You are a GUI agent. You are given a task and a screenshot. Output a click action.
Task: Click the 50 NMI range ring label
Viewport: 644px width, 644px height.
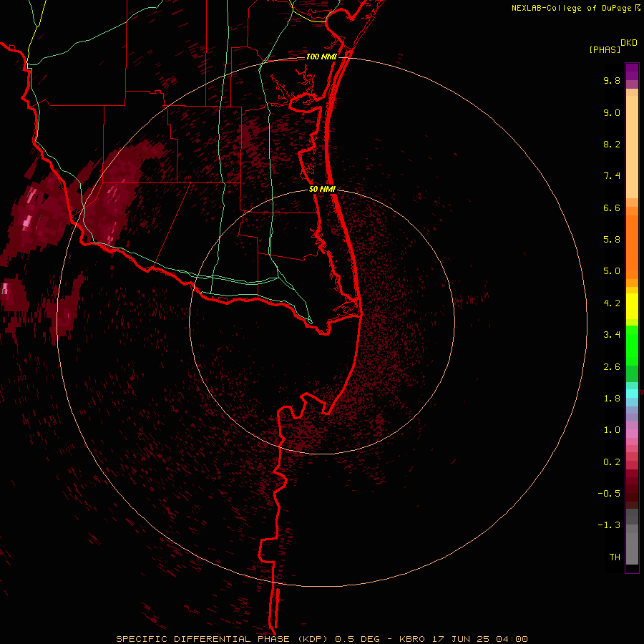[322, 189]
